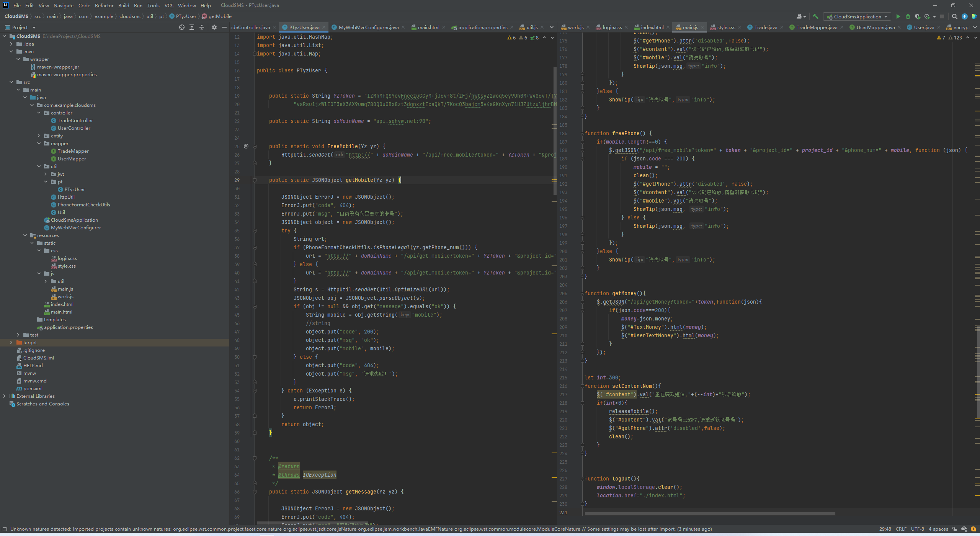Click the 4 spaces indent selector

click(x=938, y=529)
